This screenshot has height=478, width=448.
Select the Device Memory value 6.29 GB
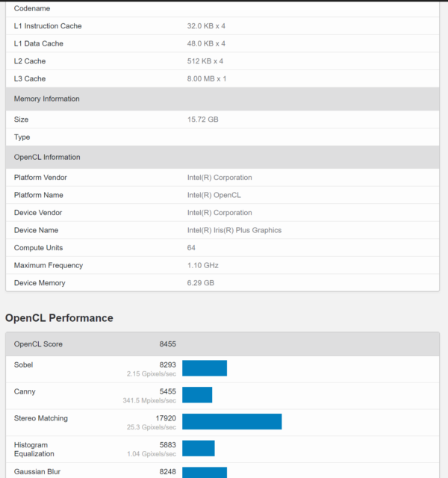click(x=200, y=283)
